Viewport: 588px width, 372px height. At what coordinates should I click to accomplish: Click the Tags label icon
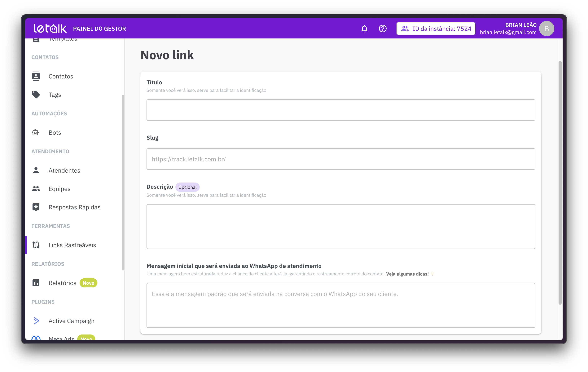click(x=36, y=95)
